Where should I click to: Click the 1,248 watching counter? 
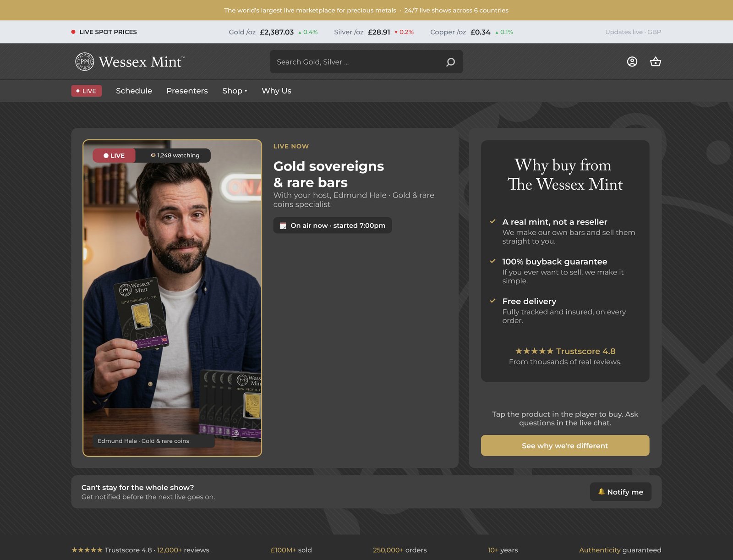click(175, 155)
